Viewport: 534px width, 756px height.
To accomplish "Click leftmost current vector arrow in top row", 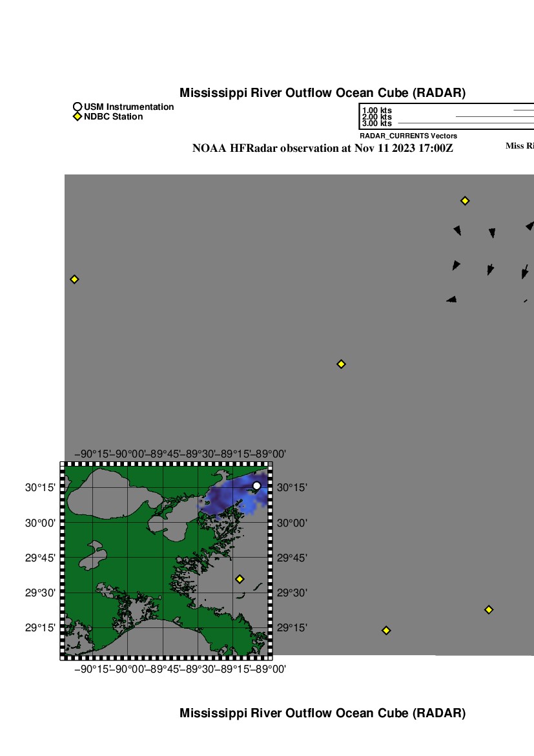I will point(457,230).
